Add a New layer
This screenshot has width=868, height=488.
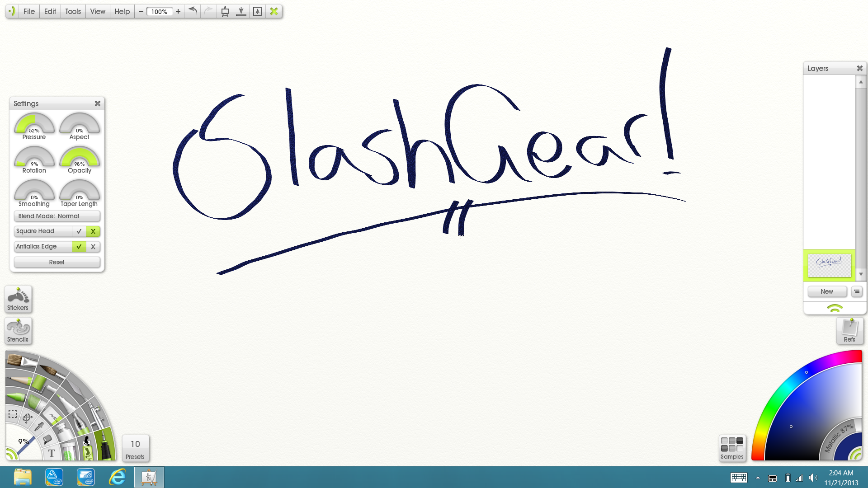coord(827,291)
